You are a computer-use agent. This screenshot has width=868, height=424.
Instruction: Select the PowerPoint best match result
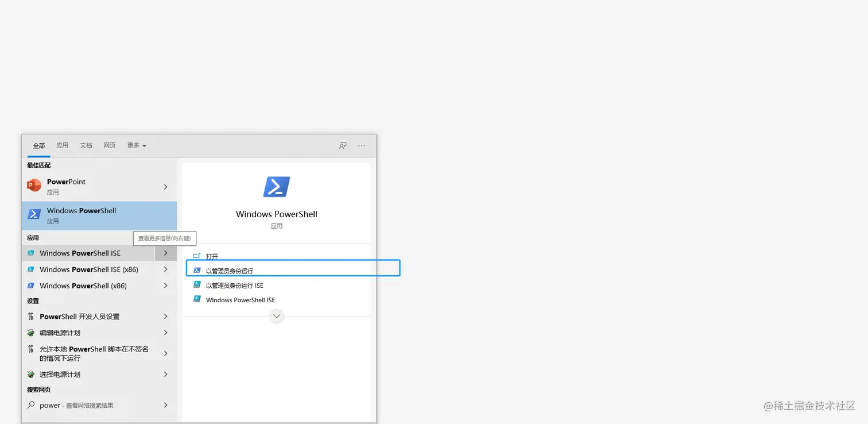99,187
